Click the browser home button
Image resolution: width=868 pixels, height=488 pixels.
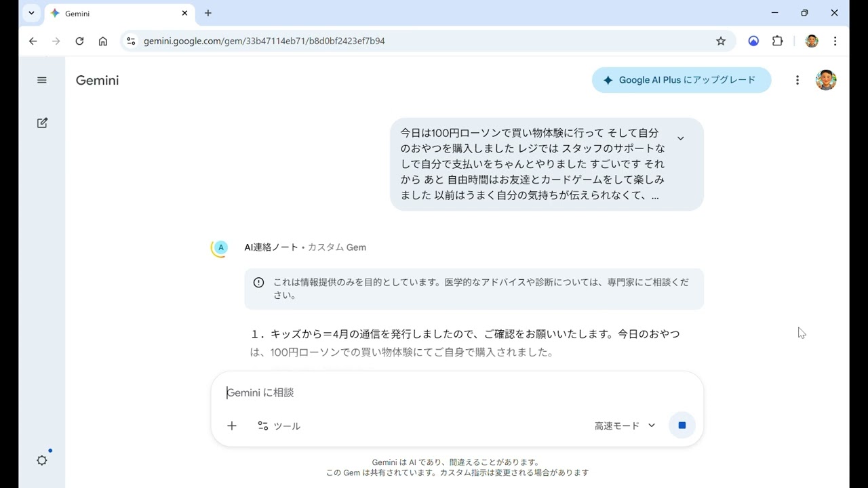coord(103,41)
